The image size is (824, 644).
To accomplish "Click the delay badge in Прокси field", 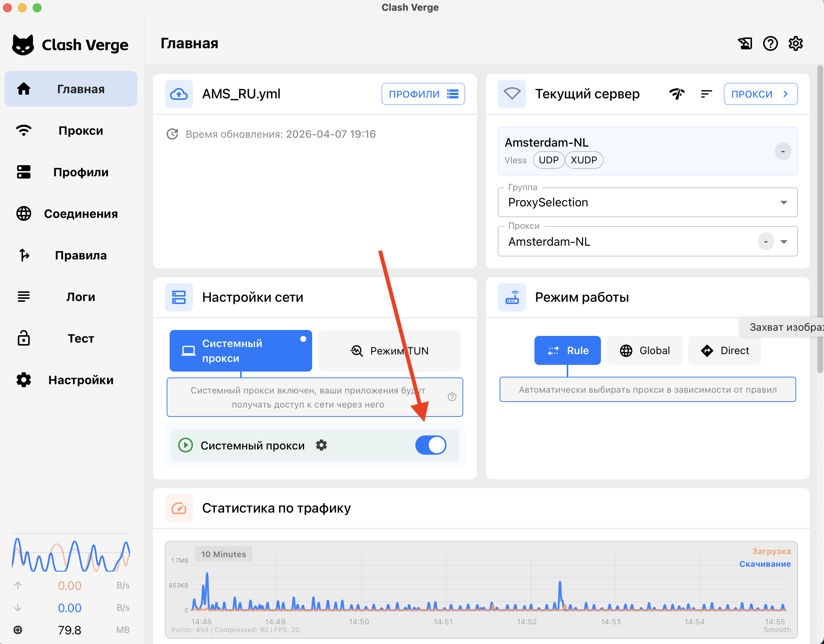I will click(766, 241).
